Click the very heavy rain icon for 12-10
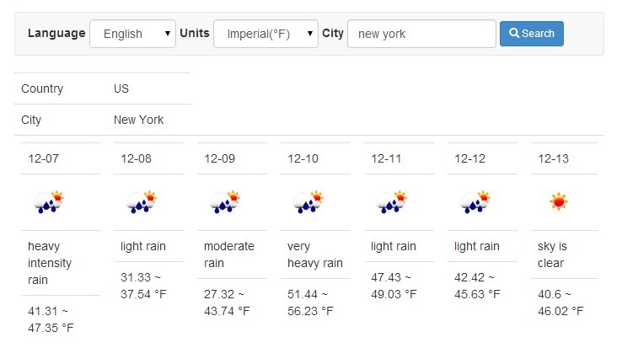This screenshot has width=622, height=364. [308, 202]
